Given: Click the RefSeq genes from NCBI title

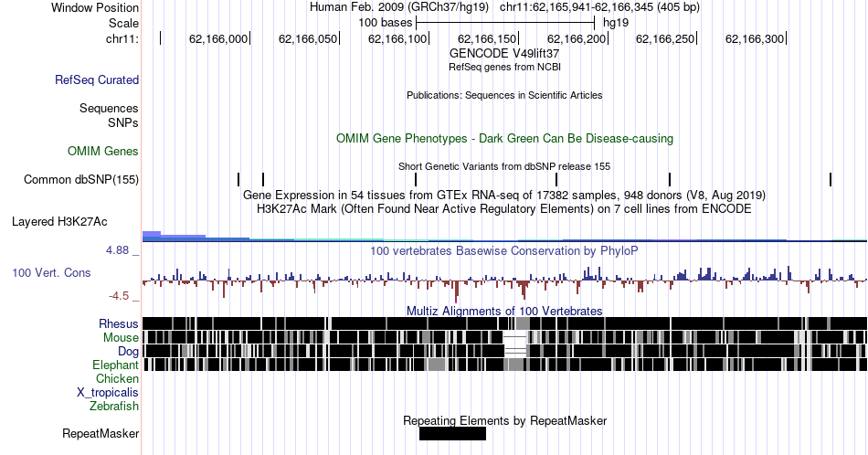Looking at the screenshot, I should pos(504,67).
